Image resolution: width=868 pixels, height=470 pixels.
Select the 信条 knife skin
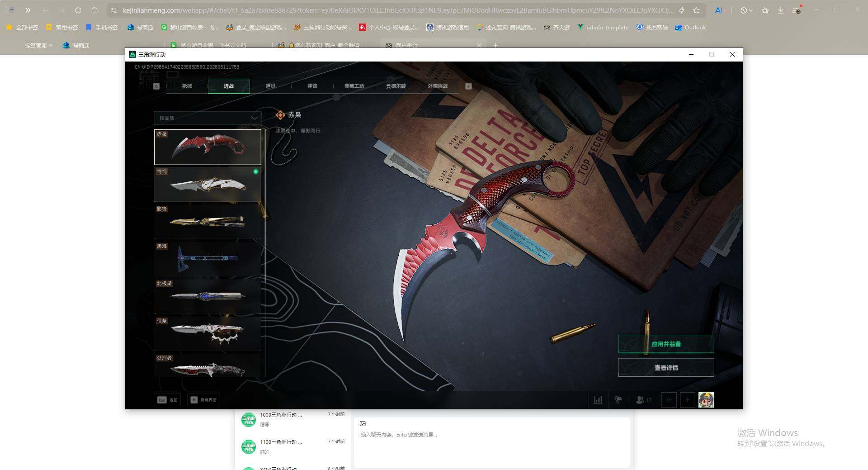tap(208, 334)
